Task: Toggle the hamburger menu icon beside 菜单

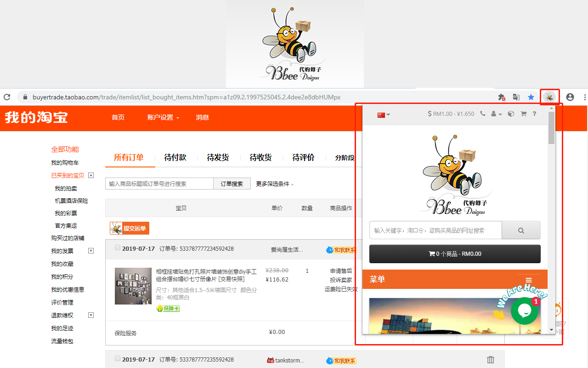Action: 529,280
